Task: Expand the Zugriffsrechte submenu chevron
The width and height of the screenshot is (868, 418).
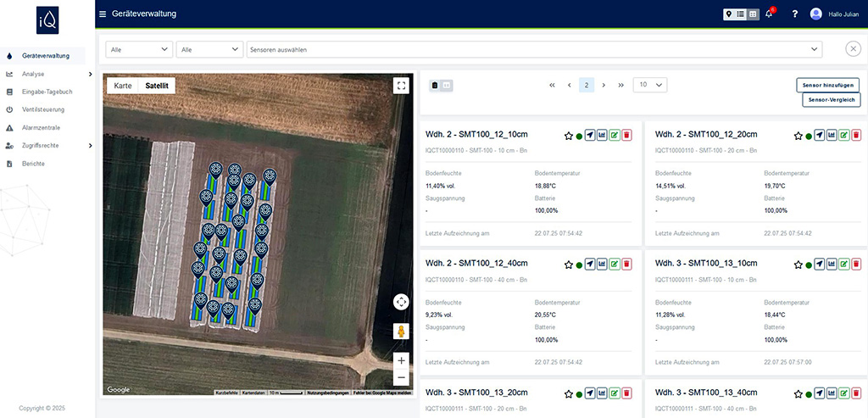Action: (x=90, y=146)
